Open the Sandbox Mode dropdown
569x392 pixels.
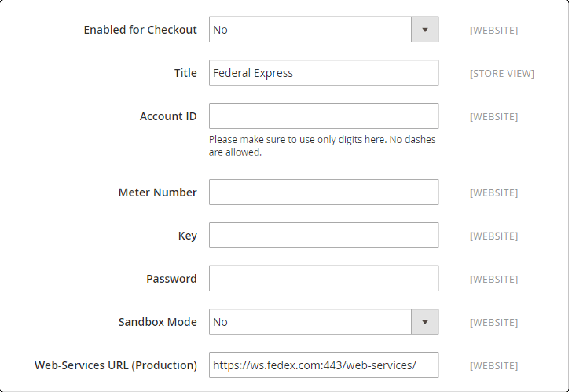(x=324, y=322)
